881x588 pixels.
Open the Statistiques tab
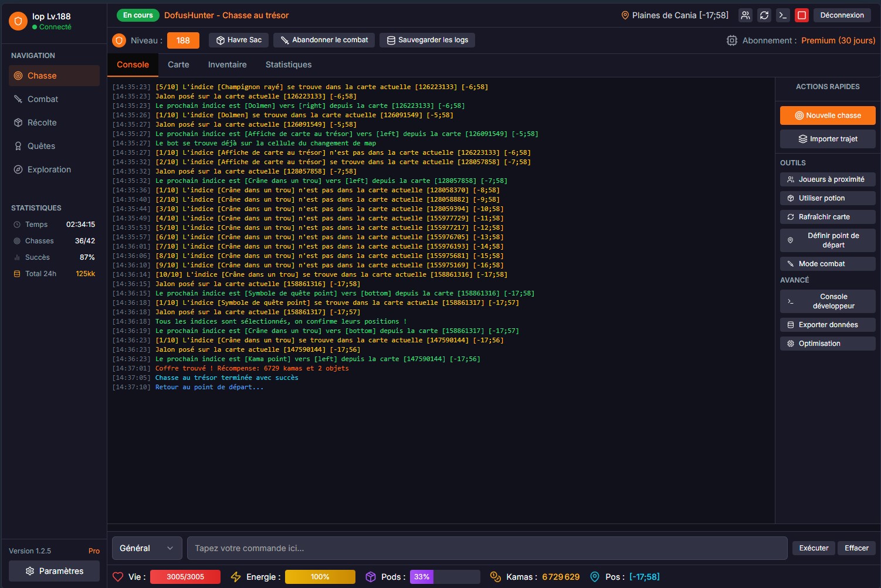[289, 64]
